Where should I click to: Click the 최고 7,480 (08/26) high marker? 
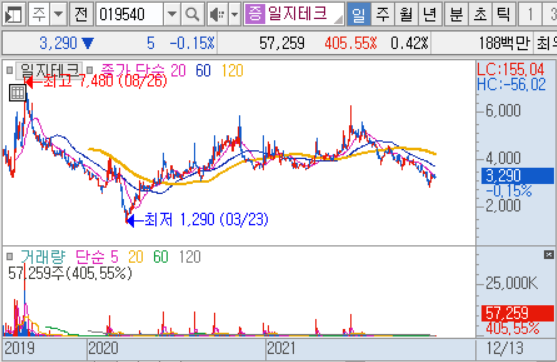pyautogui.click(x=96, y=82)
